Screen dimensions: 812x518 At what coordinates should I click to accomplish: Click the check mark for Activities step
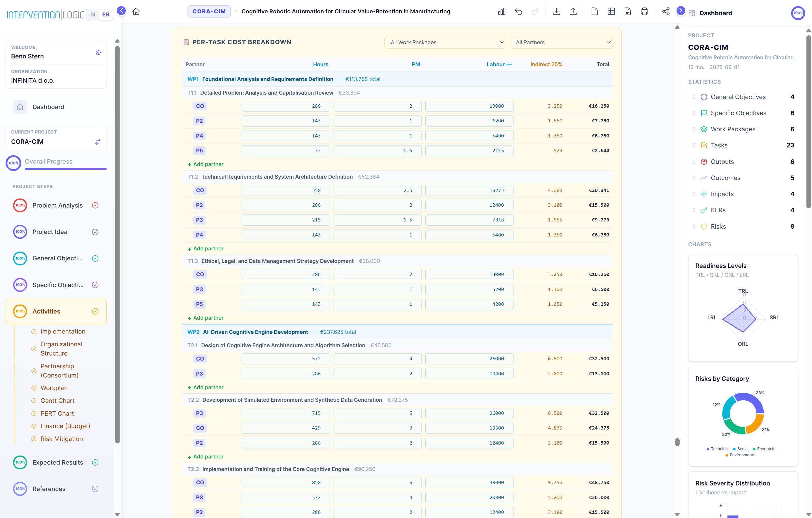point(95,311)
